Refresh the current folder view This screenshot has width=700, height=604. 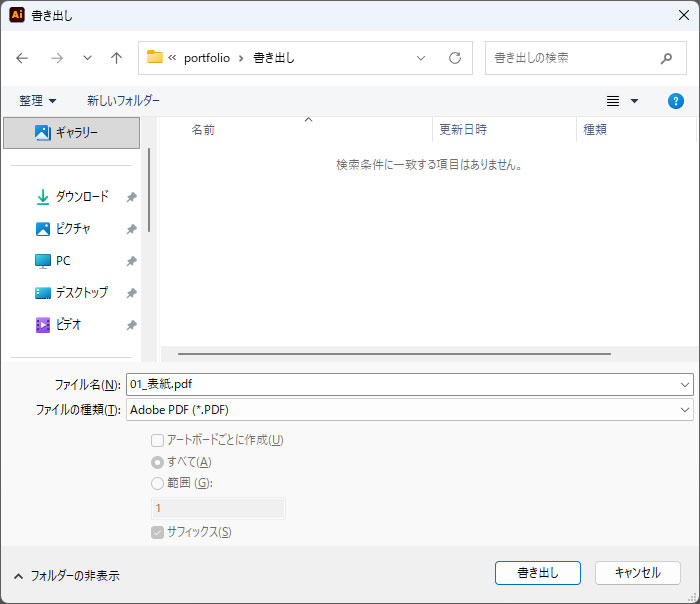454,58
